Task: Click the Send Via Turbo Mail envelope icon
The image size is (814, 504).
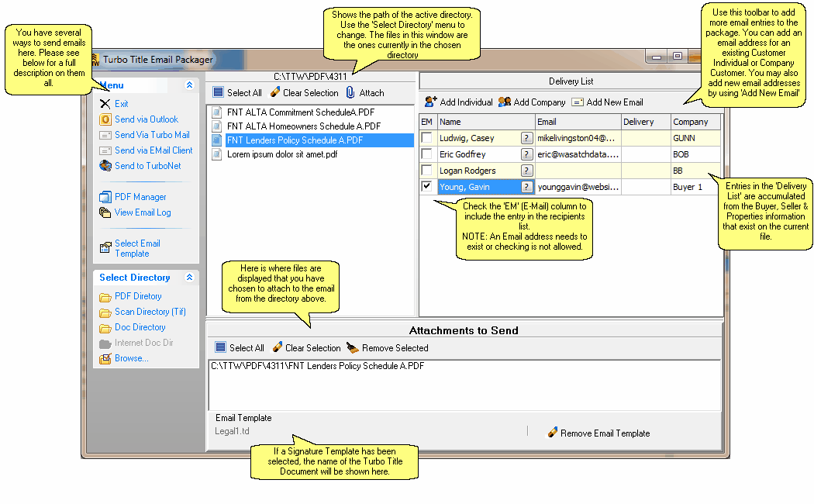Action: pos(105,135)
